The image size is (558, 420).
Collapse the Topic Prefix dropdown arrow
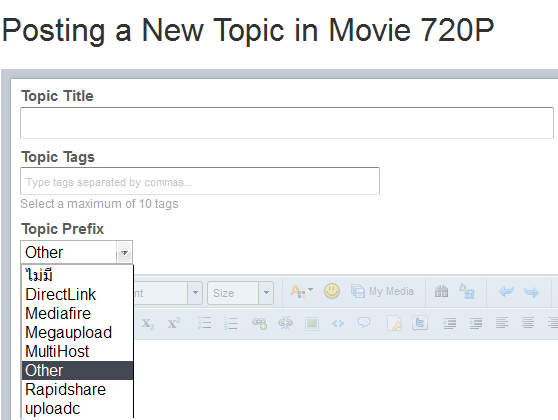[x=124, y=253]
